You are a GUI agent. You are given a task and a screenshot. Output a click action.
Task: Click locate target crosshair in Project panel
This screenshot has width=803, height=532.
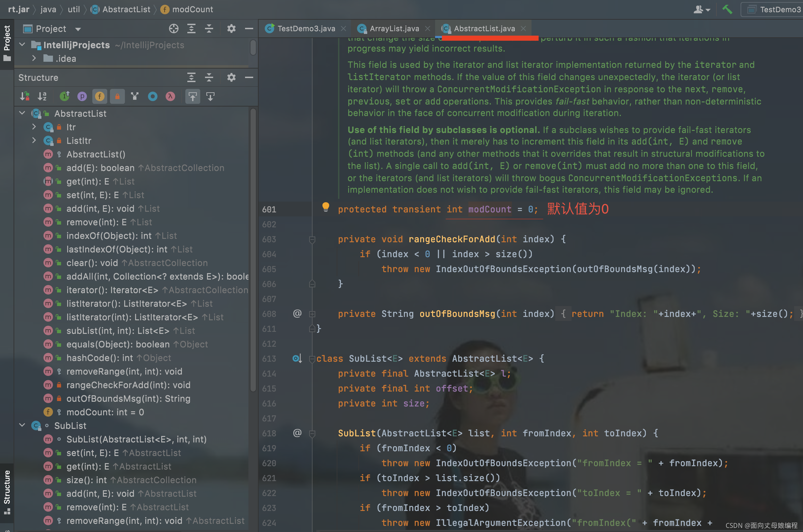(x=173, y=29)
